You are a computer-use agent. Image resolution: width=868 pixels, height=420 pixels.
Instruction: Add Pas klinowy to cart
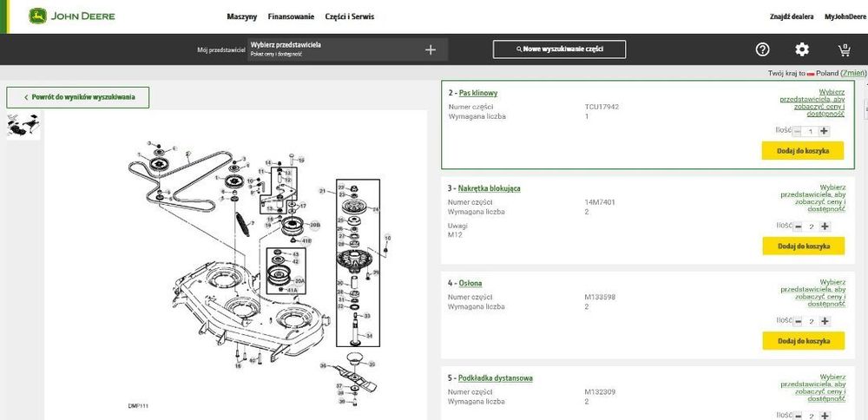coord(803,150)
